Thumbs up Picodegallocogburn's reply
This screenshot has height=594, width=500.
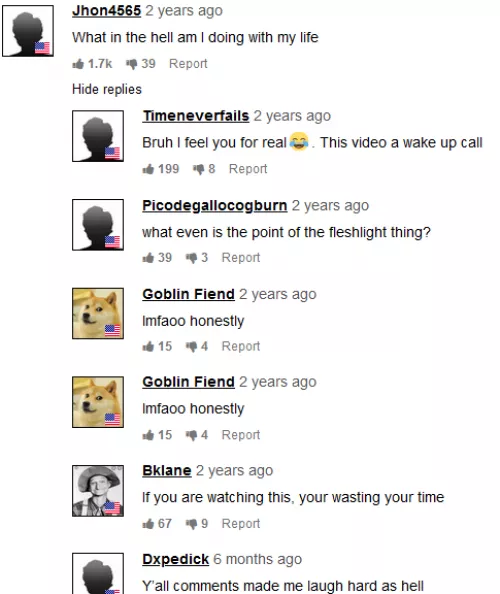(148, 258)
